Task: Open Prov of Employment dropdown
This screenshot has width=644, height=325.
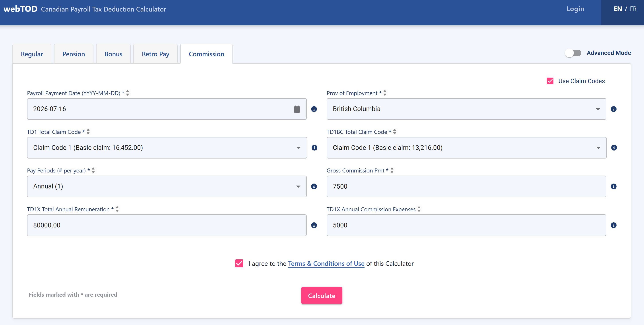Action: pyautogui.click(x=466, y=109)
